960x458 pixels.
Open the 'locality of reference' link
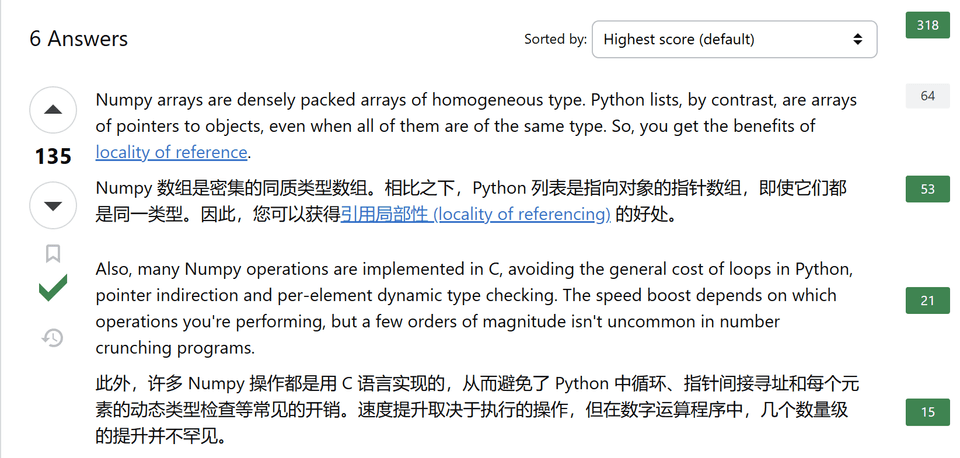(172, 152)
